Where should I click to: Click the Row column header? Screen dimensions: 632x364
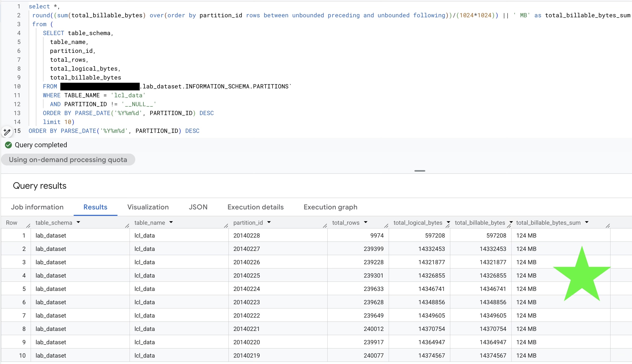tap(12, 222)
